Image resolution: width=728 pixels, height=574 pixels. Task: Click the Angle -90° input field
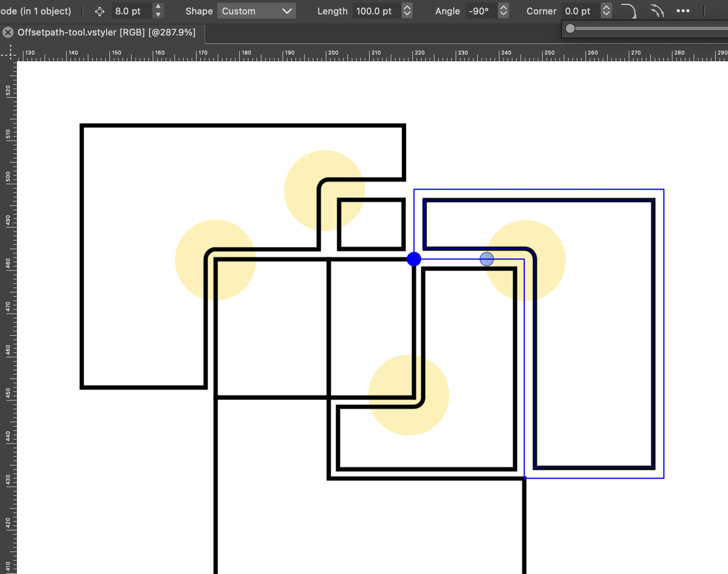point(480,11)
